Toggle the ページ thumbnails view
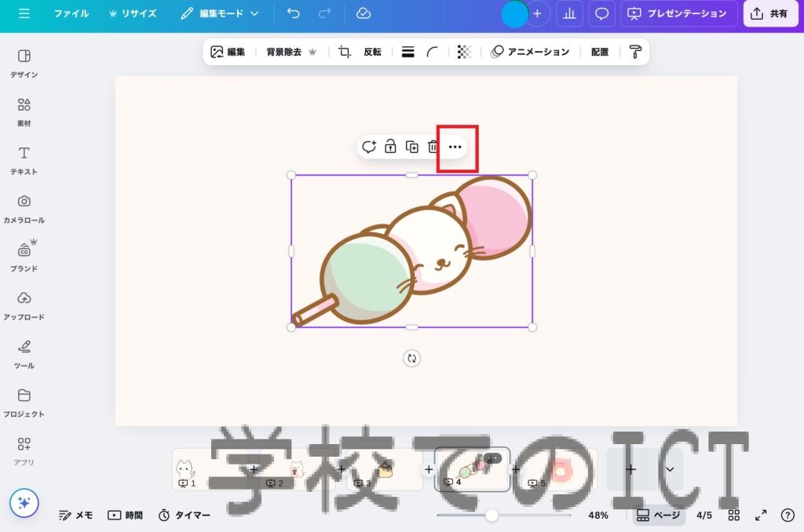Image resolution: width=804 pixels, height=532 pixels. pos(659,515)
